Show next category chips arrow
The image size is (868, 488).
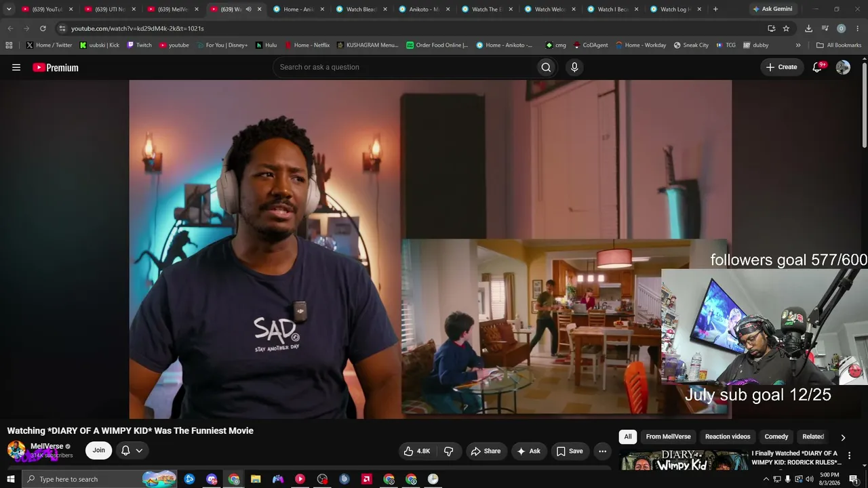[x=843, y=437]
